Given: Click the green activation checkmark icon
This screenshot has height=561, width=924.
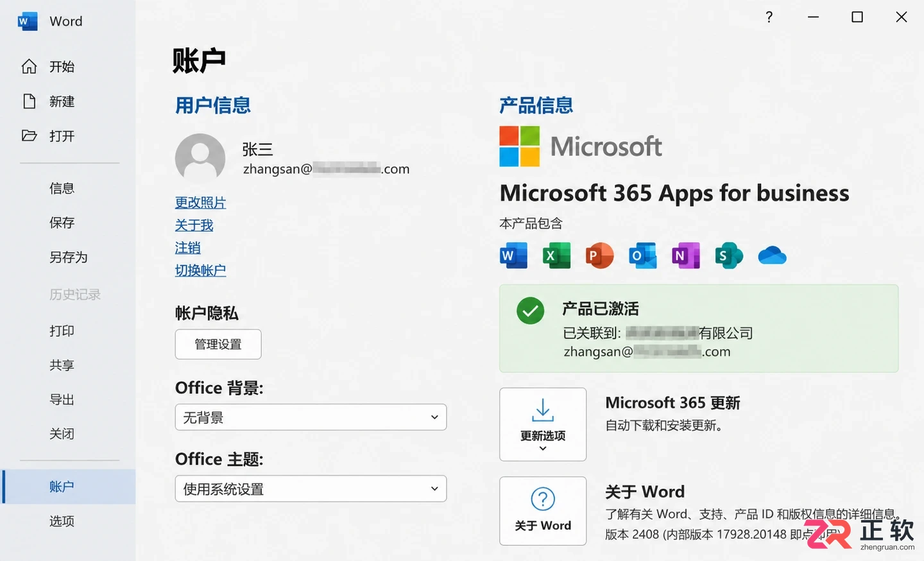Looking at the screenshot, I should [531, 311].
